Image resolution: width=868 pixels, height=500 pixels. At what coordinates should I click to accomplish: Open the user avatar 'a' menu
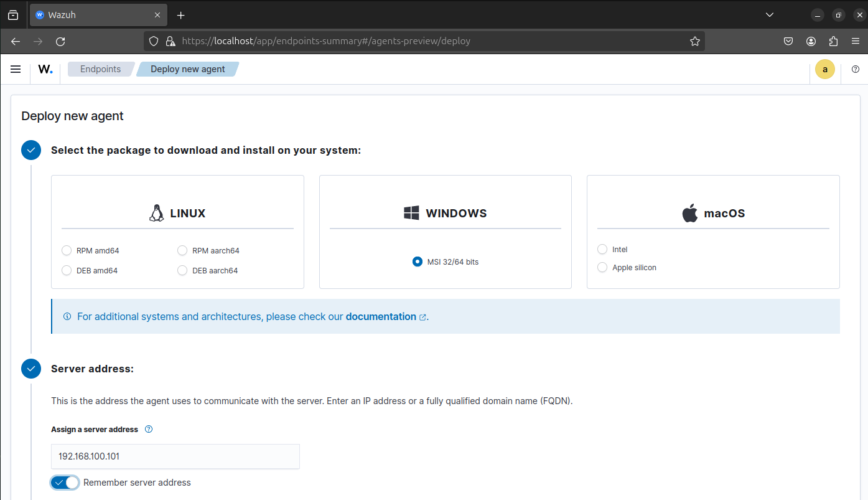(x=825, y=69)
